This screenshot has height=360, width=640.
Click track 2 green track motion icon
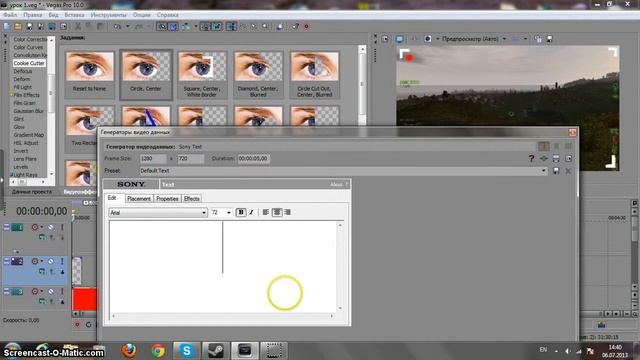pos(42,271)
